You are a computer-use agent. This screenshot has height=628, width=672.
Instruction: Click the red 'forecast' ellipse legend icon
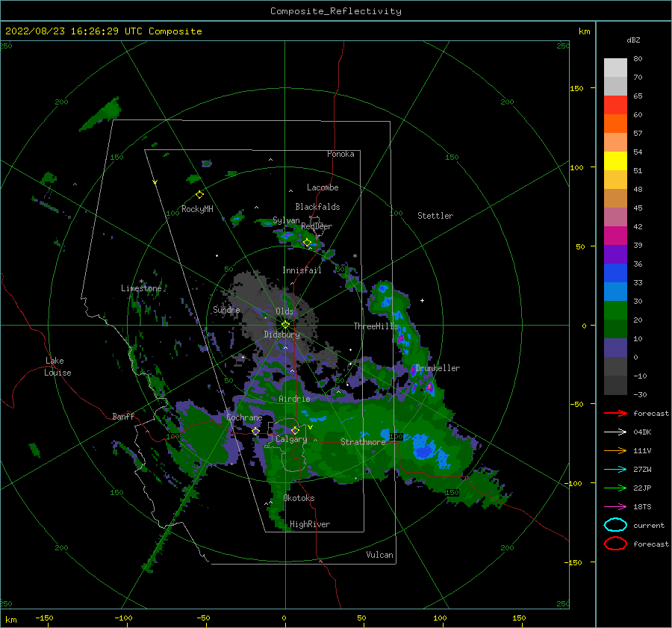pyautogui.click(x=615, y=544)
